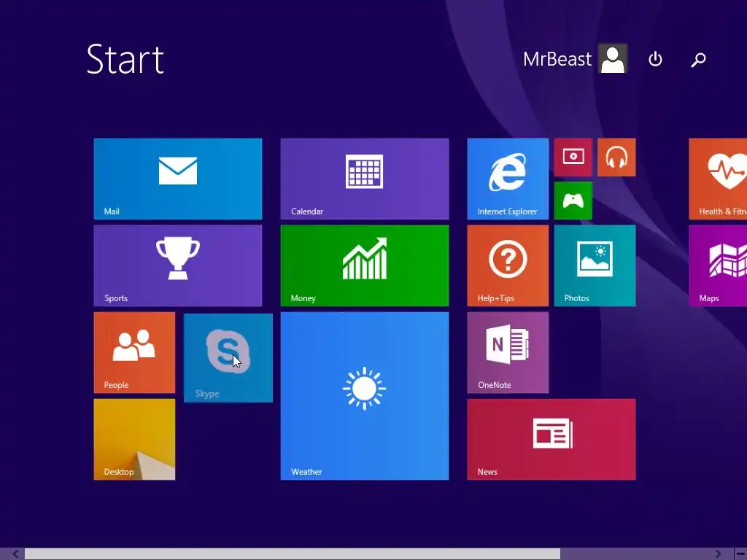The height and width of the screenshot is (560, 747).
Task: Open the Health & Fitness tile
Action: (718, 179)
